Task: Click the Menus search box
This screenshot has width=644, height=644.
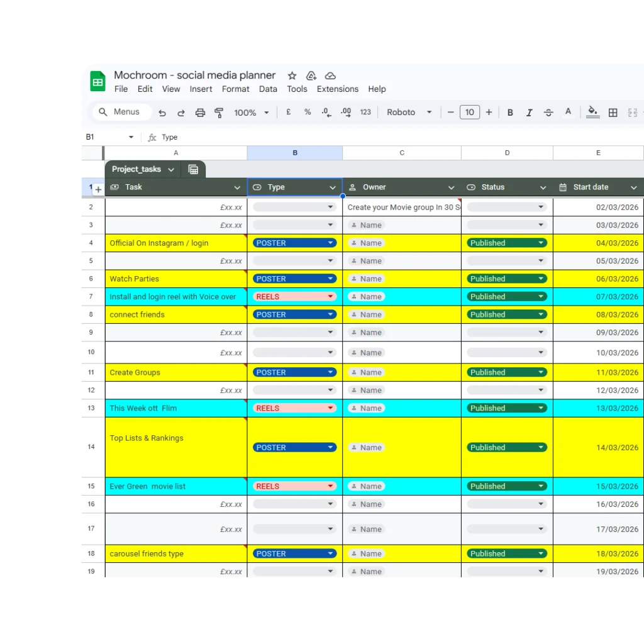Action: (x=123, y=112)
